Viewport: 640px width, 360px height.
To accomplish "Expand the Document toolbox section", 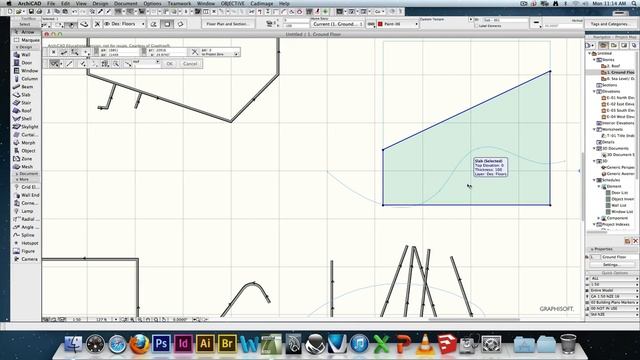I will pos(17,174).
